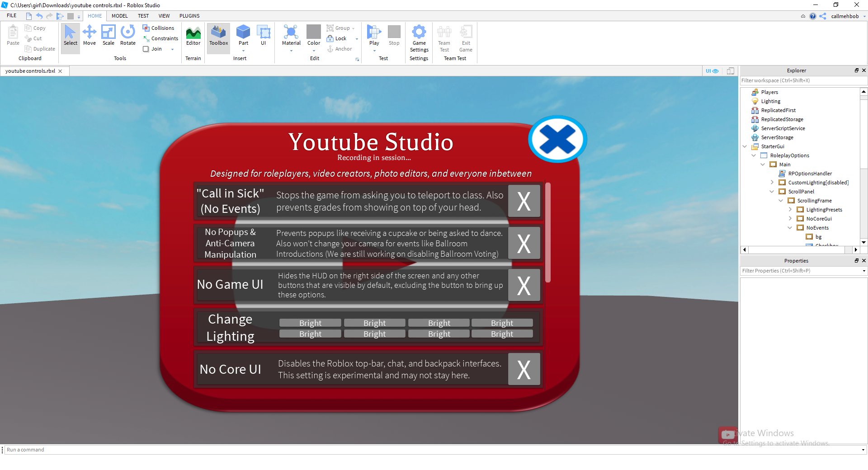The height and width of the screenshot is (470, 868).
Task: Expand the CustomLighting[disabled] node
Action: pyautogui.click(x=772, y=183)
